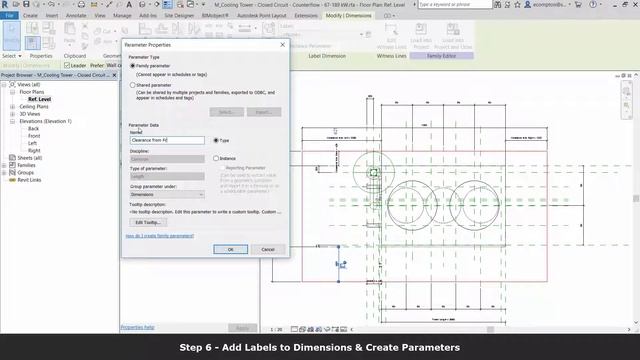Open Type of parameter dropdown
The height and width of the screenshot is (360, 640).
pos(167,176)
